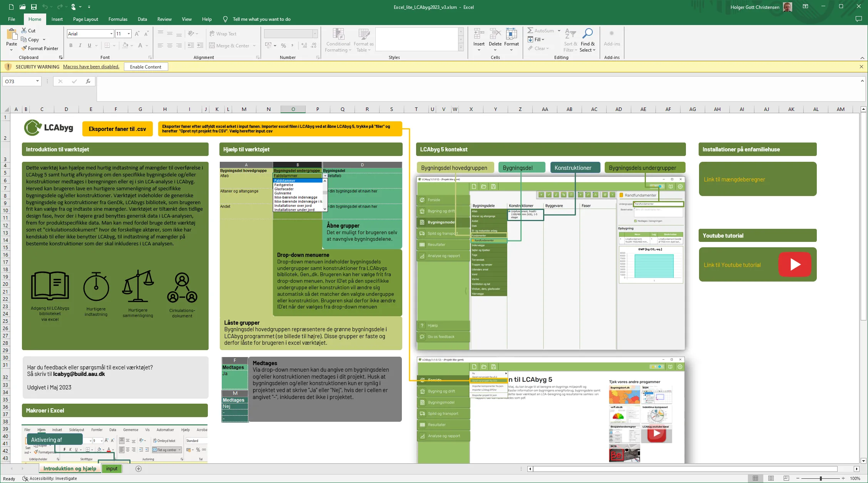Screen dimensions: 868x483
Task: Increase the font size
Action: 137,34
